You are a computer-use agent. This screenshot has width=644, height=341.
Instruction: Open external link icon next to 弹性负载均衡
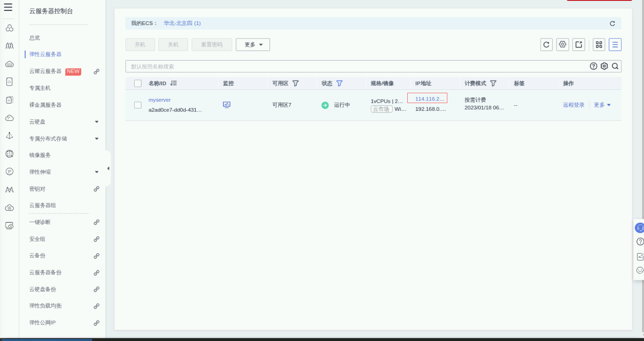(x=96, y=306)
